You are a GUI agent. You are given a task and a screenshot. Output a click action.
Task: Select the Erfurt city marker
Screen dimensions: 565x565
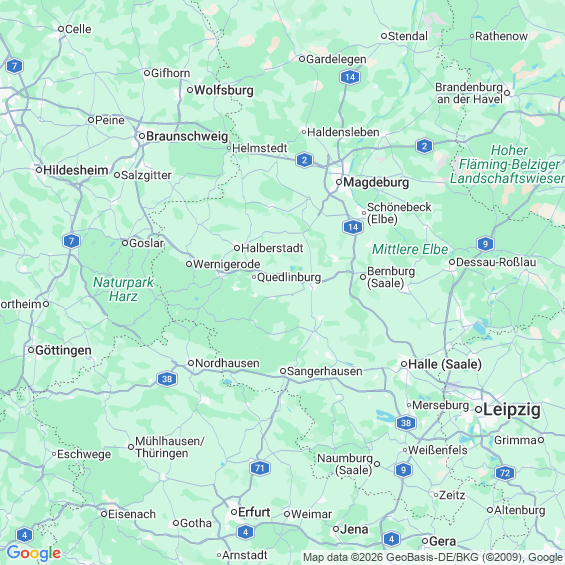[234, 512]
